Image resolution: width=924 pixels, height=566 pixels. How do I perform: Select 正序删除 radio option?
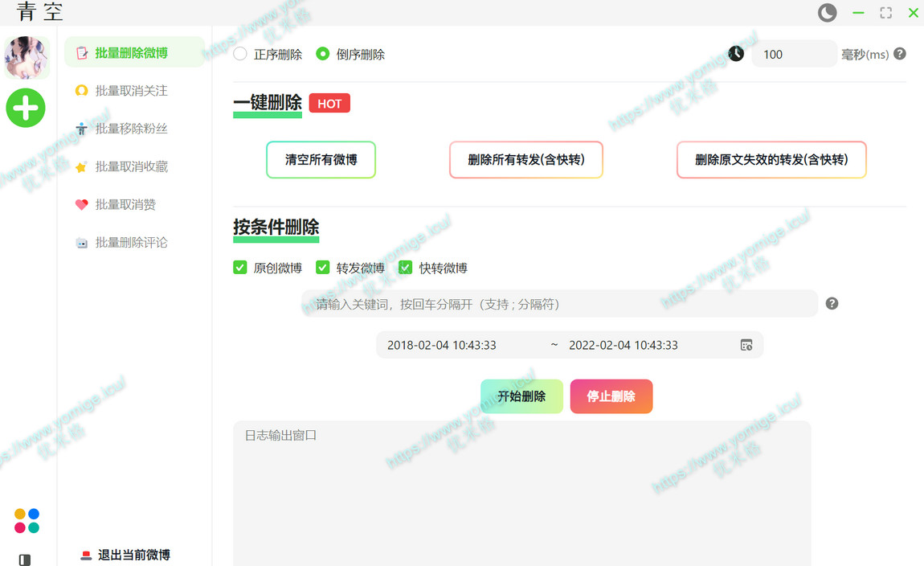coord(240,54)
